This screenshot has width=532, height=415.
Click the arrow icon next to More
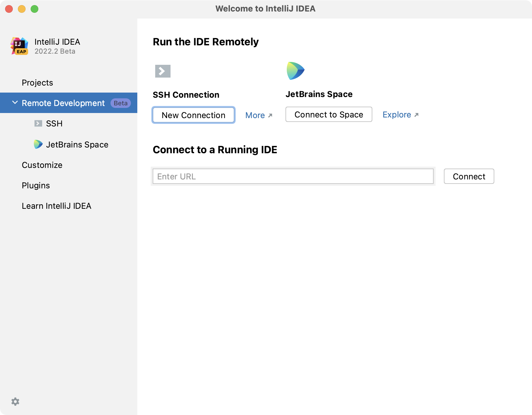click(270, 116)
